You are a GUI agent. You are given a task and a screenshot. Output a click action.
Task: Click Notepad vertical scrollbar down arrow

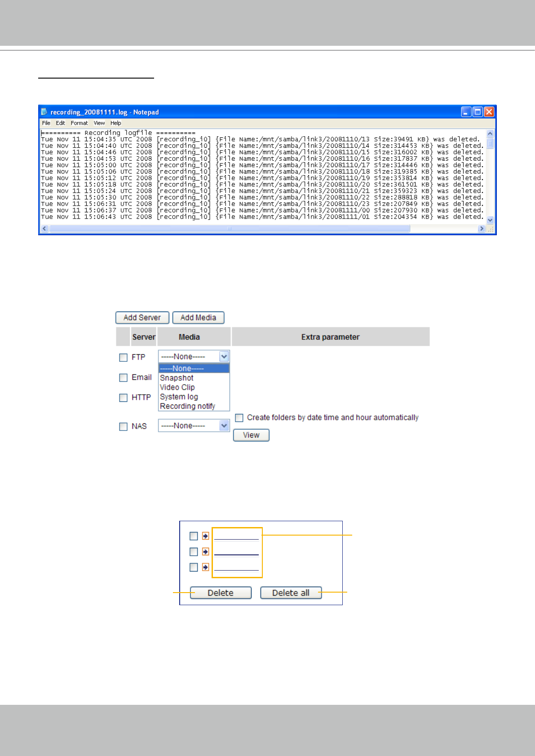point(490,220)
